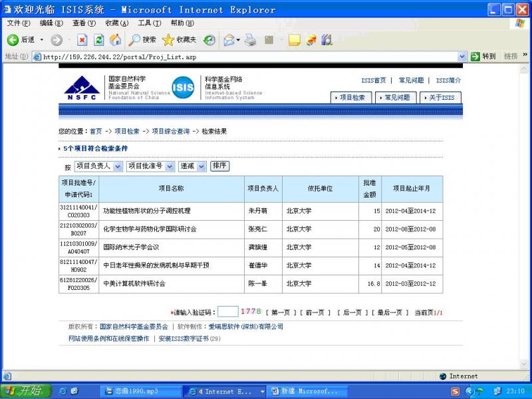Go to 最后一页 last page link
Screen dimensions: 532x399
coord(390,313)
